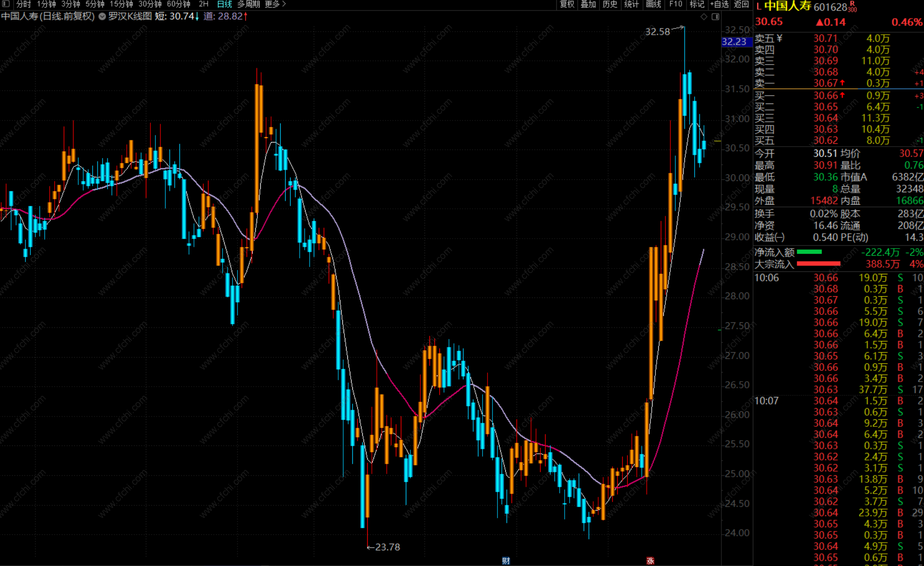Click the 返回 back button
The width and height of the screenshot is (924, 566).
click(741, 4)
